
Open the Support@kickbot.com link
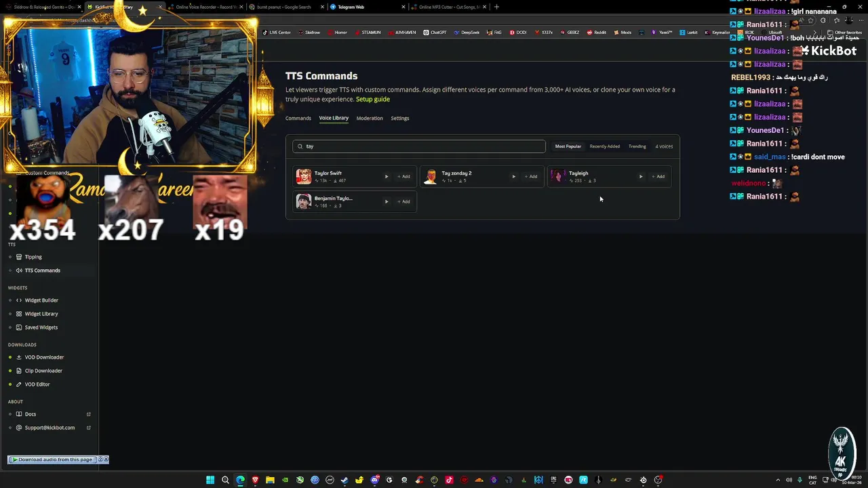(x=50, y=428)
